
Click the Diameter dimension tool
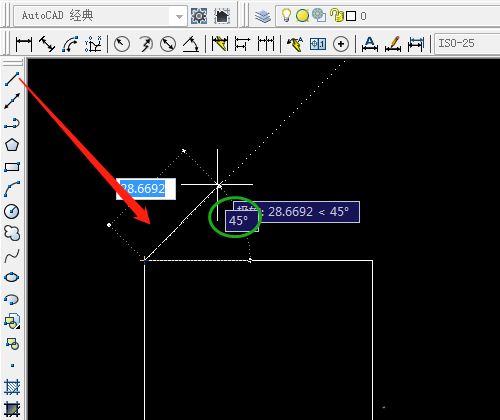pyautogui.click(x=168, y=44)
